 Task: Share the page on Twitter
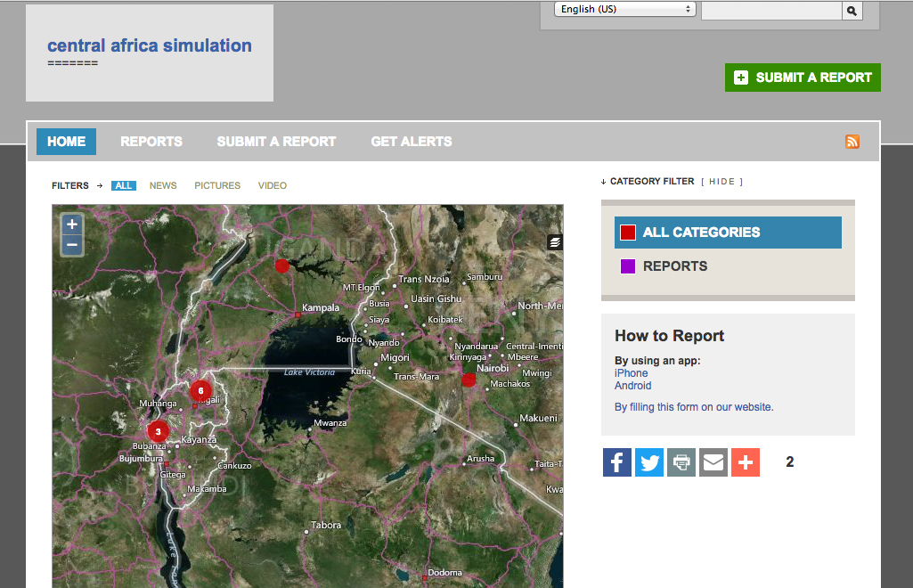(649, 462)
